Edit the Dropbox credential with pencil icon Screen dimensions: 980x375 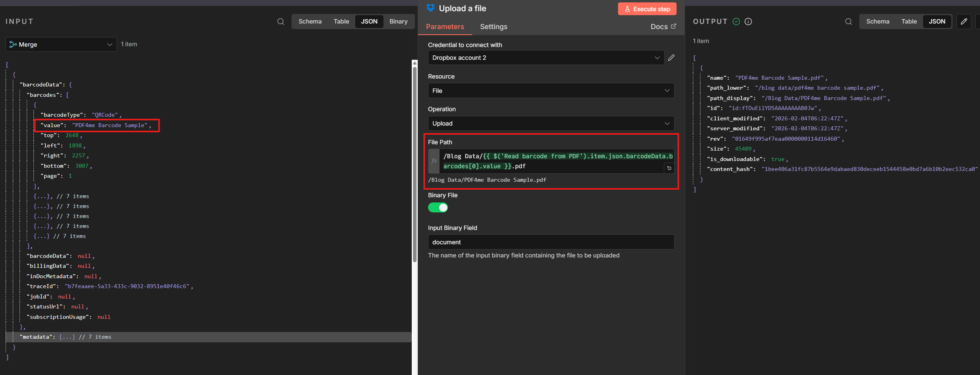point(671,58)
